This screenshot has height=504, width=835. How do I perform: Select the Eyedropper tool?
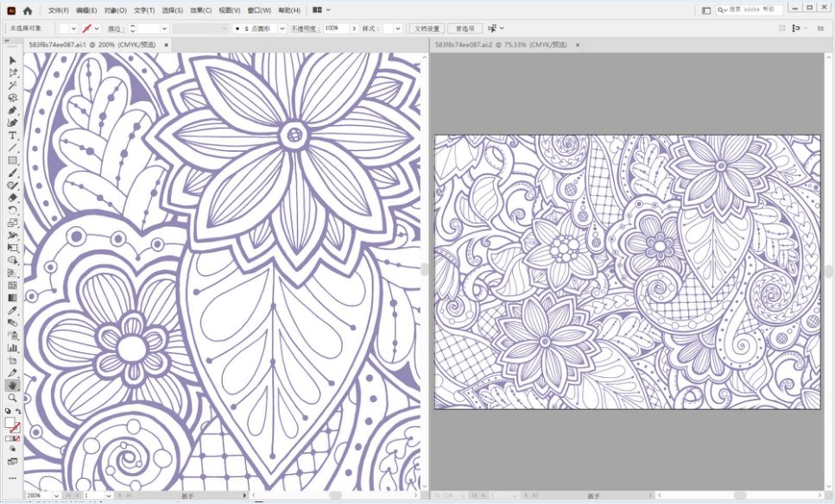[12, 311]
